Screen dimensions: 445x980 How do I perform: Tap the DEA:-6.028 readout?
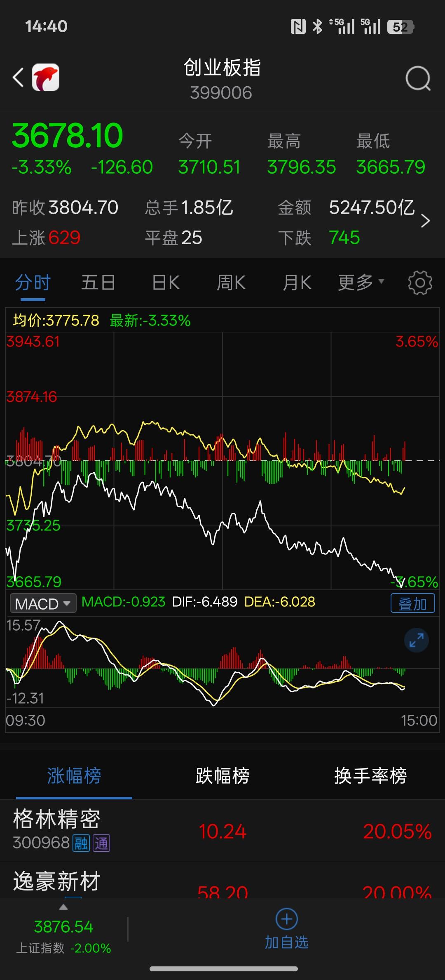pos(280,602)
